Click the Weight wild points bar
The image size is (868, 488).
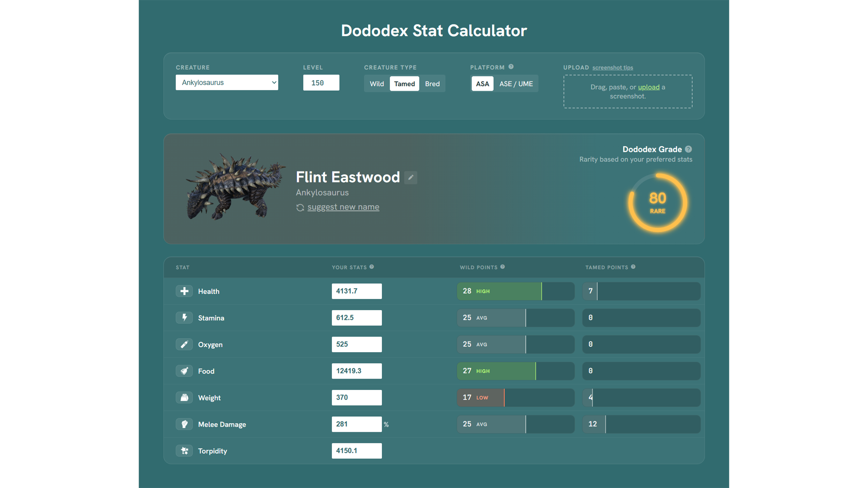pos(516,398)
